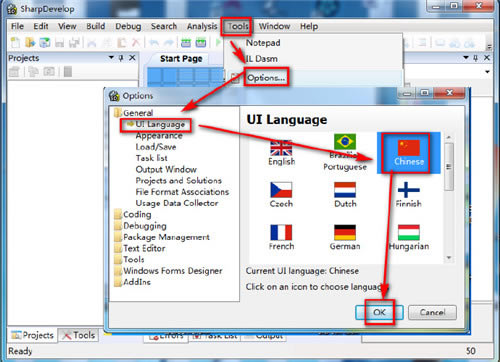Collapse the General folder in options tree
Viewport: 500px width, 362px height.
tap(118, 113)
